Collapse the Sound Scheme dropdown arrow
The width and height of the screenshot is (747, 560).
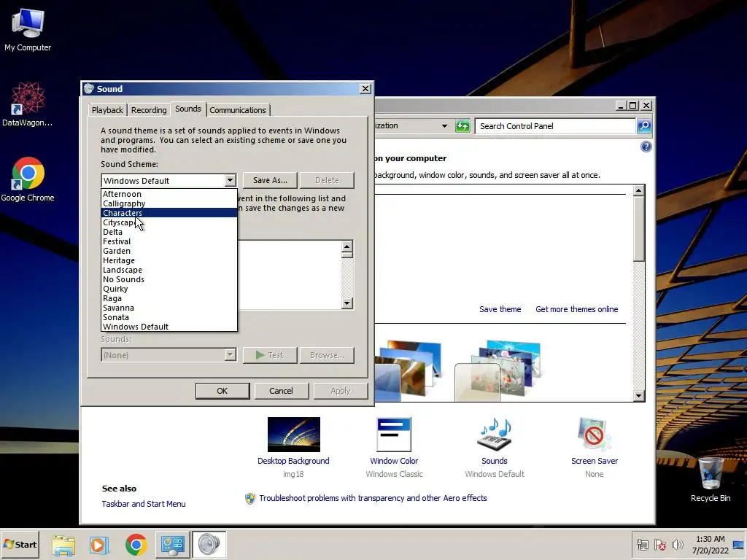[230, 181]
